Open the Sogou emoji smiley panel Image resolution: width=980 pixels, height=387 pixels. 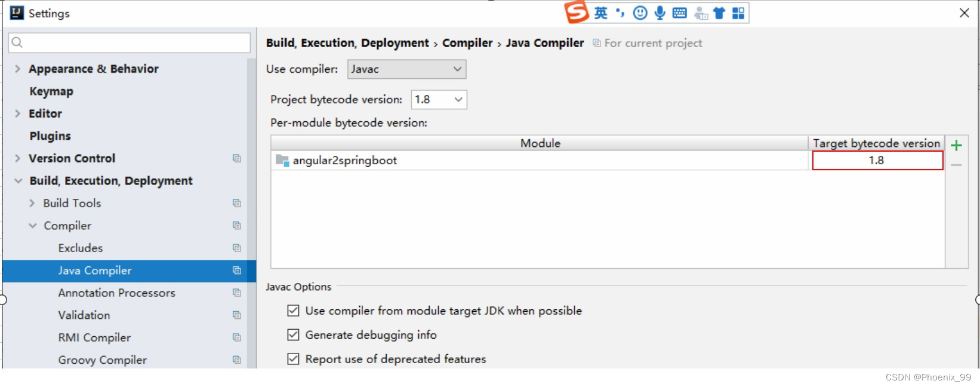pyautogui.click(x=640, y=13)
